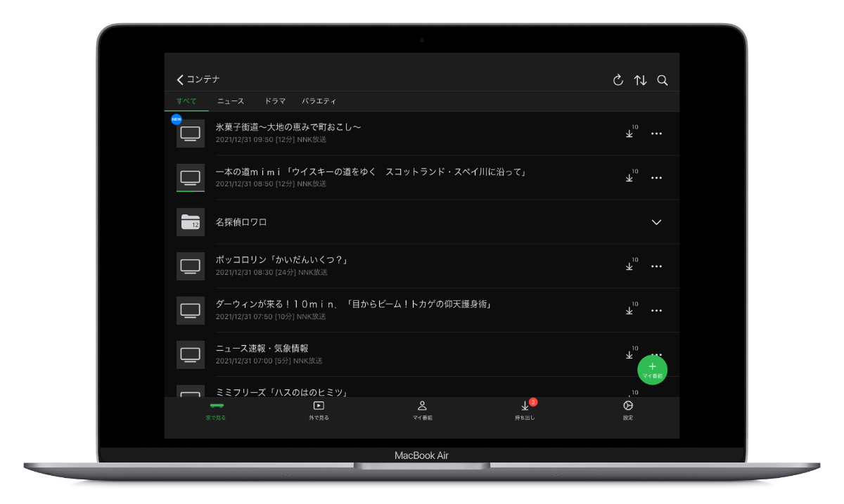Select the 2021/12/31 07:50 [10分] info line
Image resolution: width=844 pixels, height=504 pixels.
click(271, 317)
